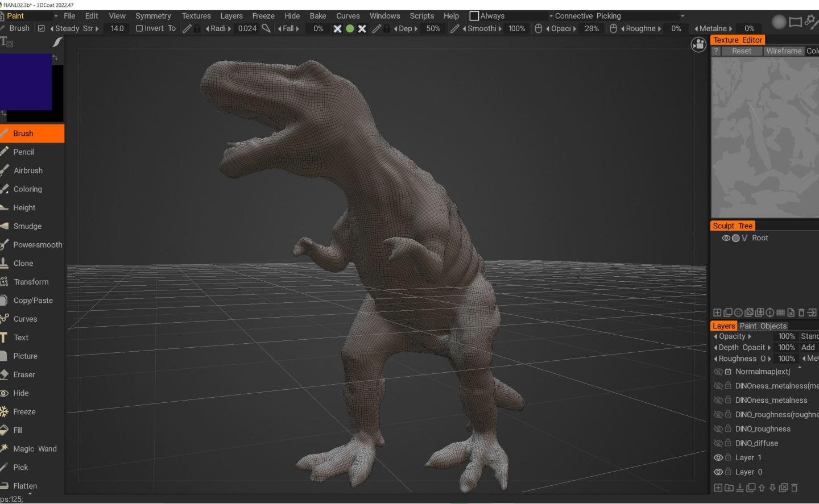This screenshot has width=819, height=504.
Task: Choose the Coloring tool
Action: click(32, 189)
